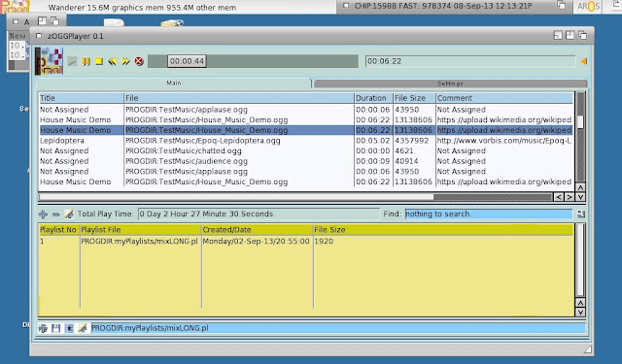The image size is (622, 364).
Task: Click the track list scroll-down arrow
Action: pyautogui.click(x=580, y=197)
